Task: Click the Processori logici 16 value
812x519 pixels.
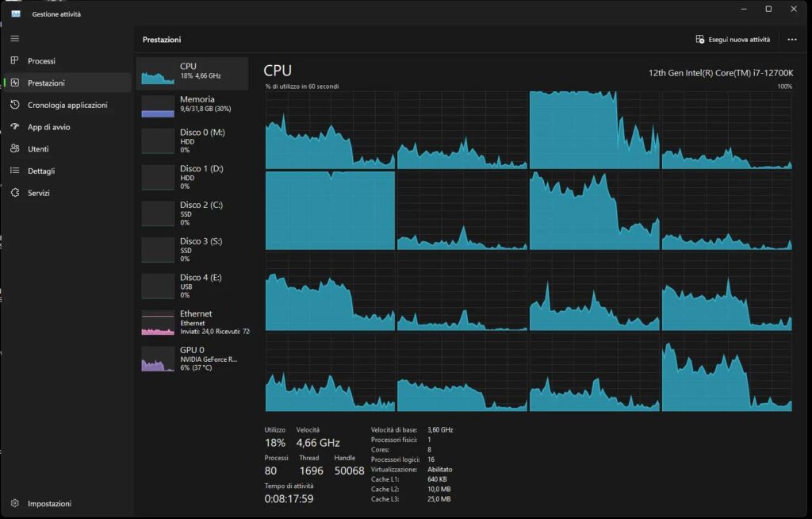Action: click(431, 459)
